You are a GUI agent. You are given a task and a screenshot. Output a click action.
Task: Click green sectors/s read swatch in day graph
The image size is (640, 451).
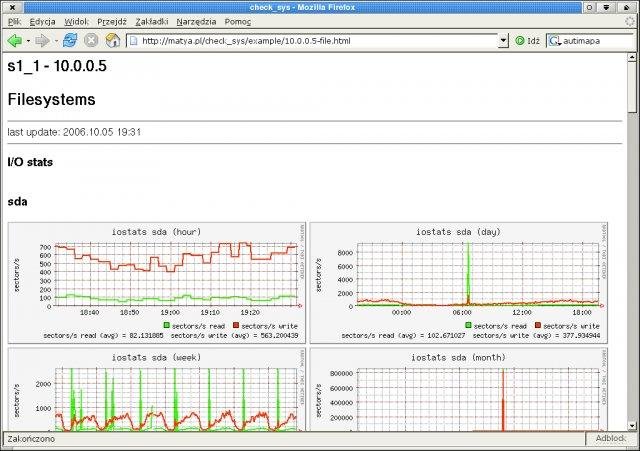(x=468, y=325)
